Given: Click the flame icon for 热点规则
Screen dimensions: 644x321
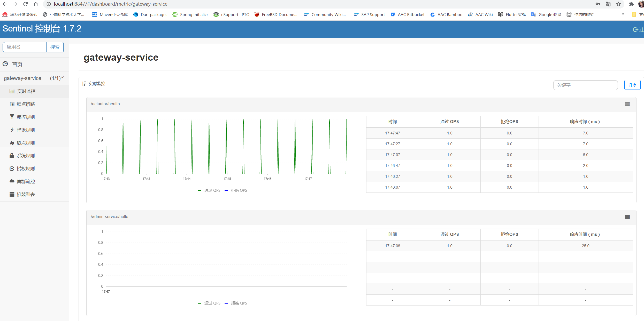Looking at the screenshot, I should pyautogui.click(x=12, y=143).
